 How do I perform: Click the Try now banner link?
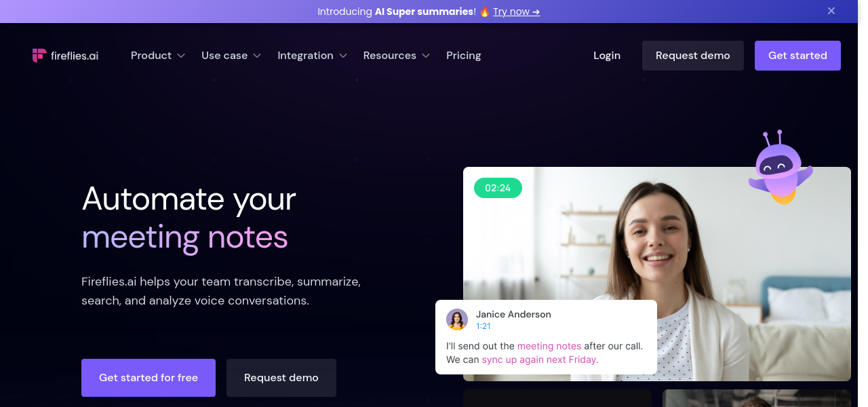(x=516, y=12)
